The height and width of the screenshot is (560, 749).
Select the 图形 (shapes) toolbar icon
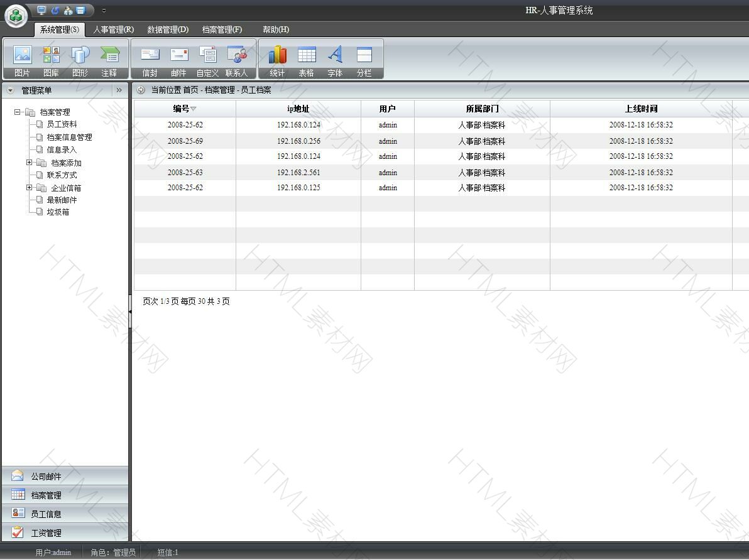[80, 56]
